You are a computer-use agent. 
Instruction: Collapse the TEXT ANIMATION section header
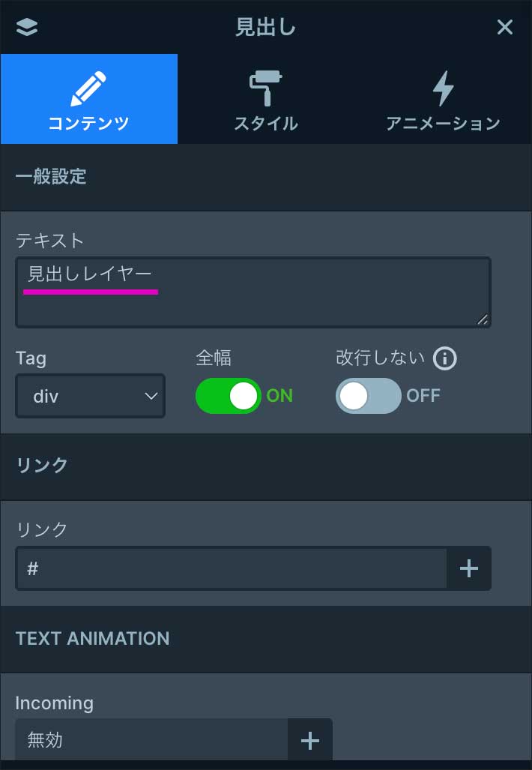point(266,639)
